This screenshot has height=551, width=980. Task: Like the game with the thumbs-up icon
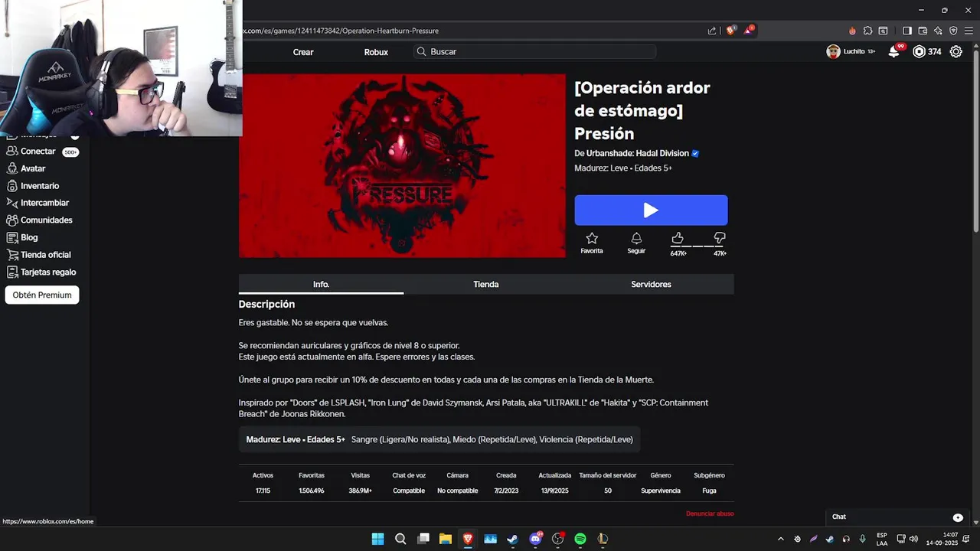click(678, 238)
